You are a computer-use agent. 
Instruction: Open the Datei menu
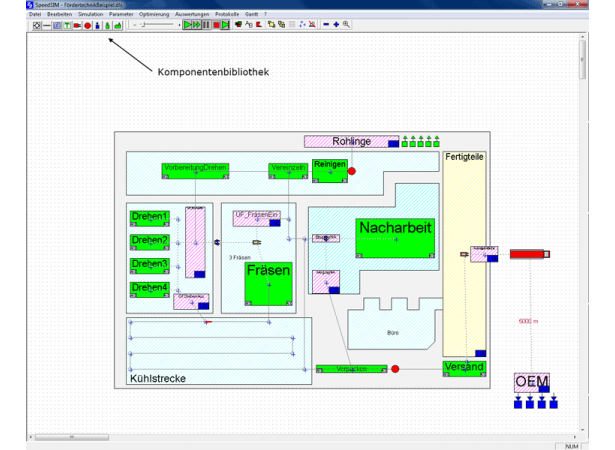pos(35,14)
